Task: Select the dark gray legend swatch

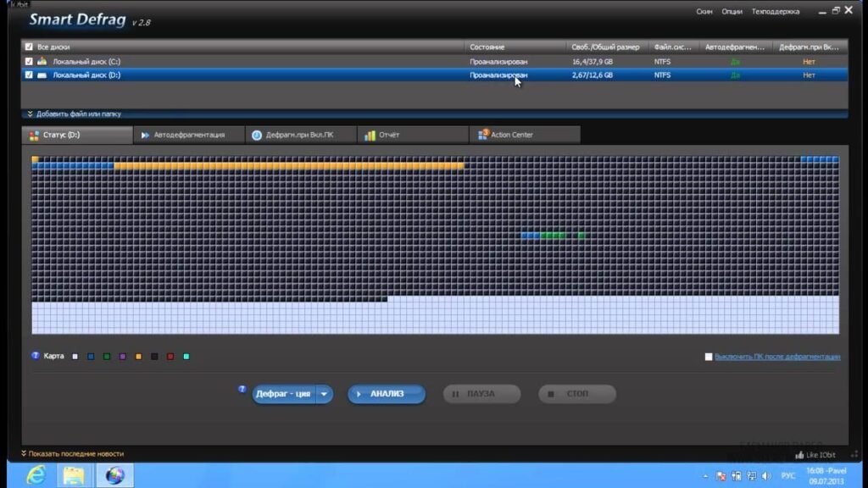Action: click(154, 357)
